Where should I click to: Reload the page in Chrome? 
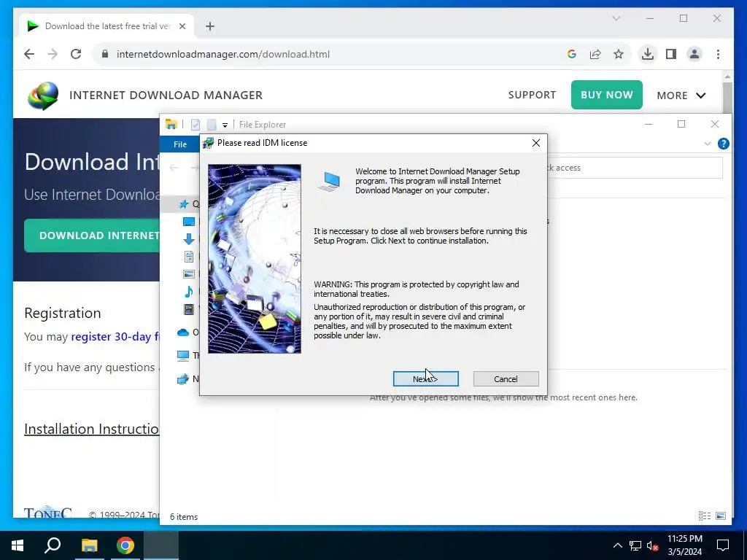click(x=76, y=54)
